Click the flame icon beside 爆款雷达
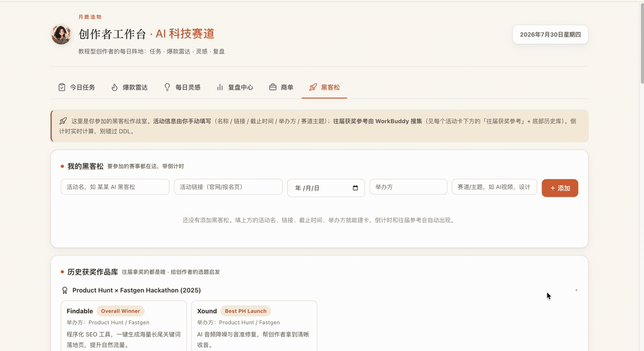Screen dimensions: 644x351 115,87
